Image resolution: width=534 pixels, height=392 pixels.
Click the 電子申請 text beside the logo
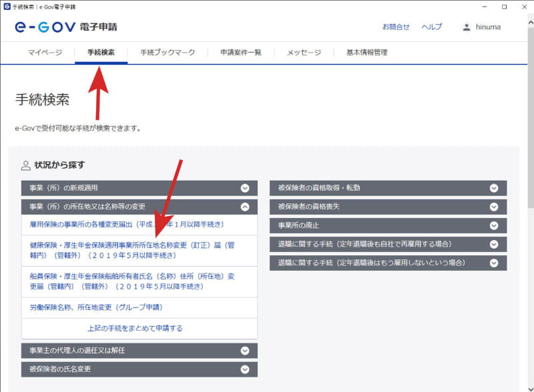point(98,27)
